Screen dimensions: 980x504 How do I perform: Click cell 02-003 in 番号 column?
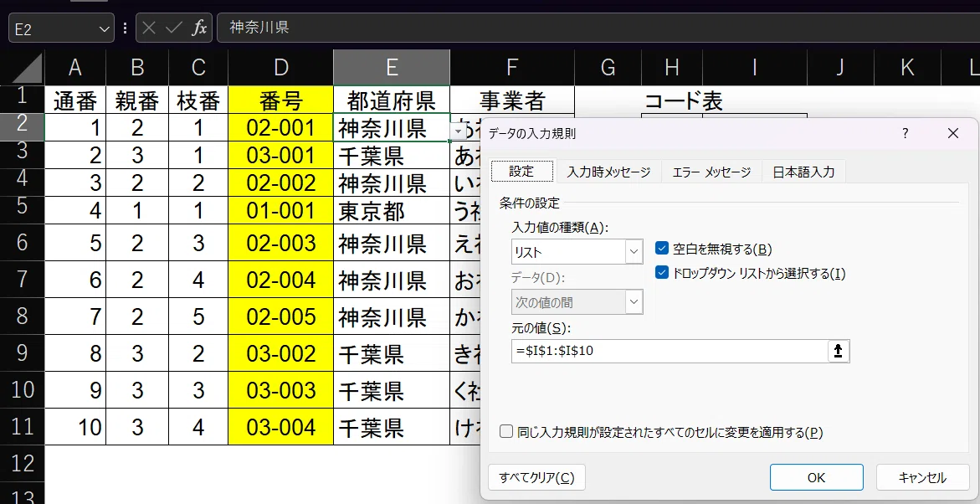coord(281,243)
